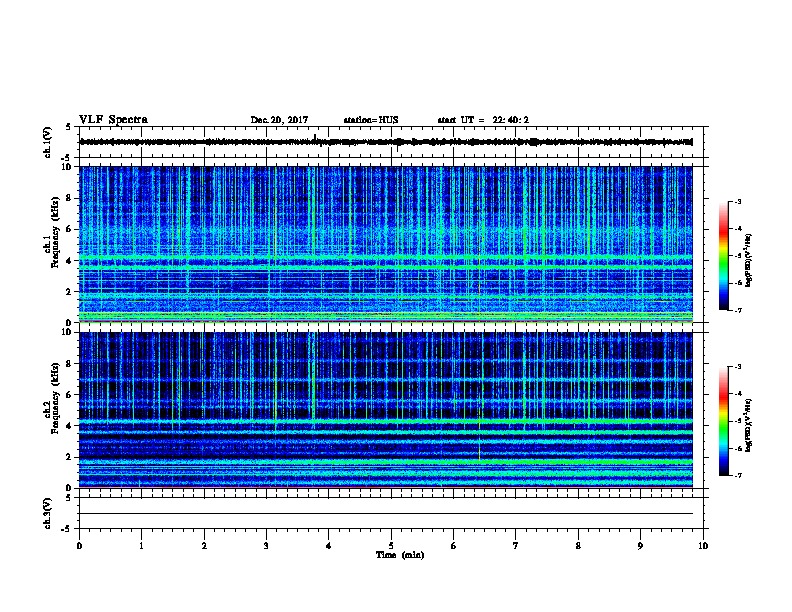Click the "-3" tick on ch.1 colorbar
Image resolution: width=792 pixels, height=612 pixels.
click(x=737, y=201)
